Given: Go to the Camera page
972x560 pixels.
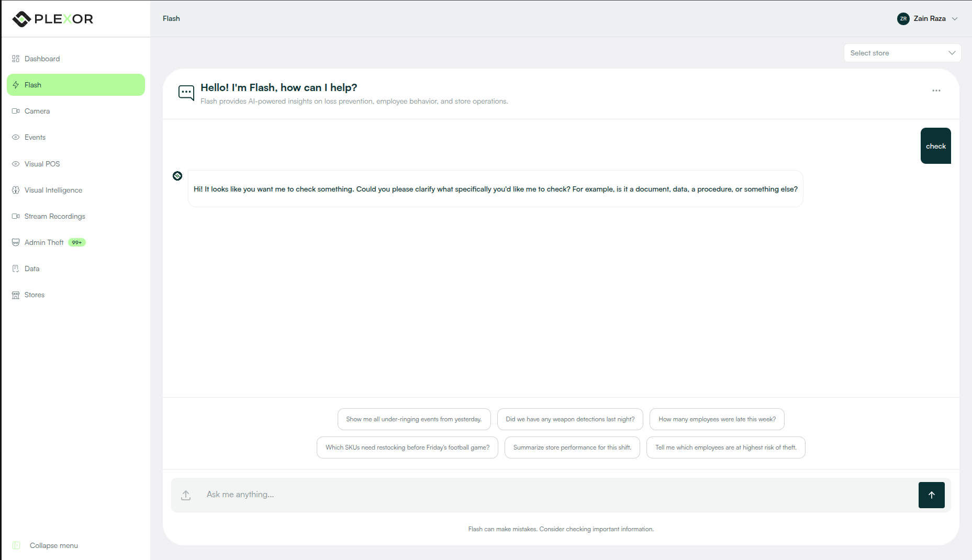Looking at the screenshot, I should point(76,111).
